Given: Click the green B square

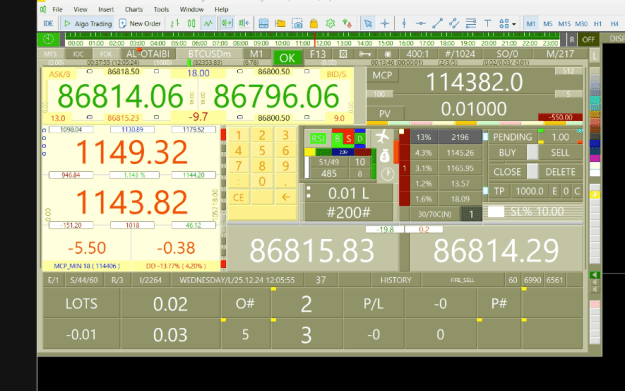Looking at the screenshot, I should click(337, 138).
